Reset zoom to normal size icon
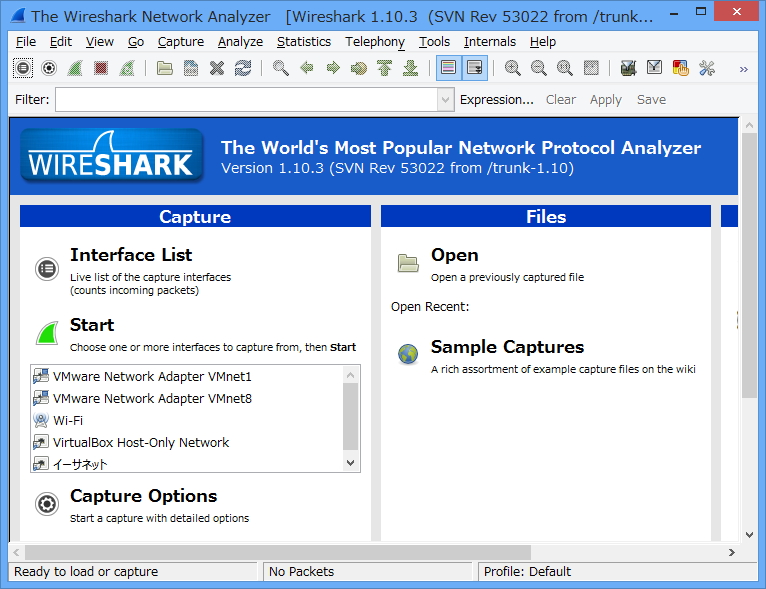766x589 pixels. pyautogui.click(x=564, y=68)
